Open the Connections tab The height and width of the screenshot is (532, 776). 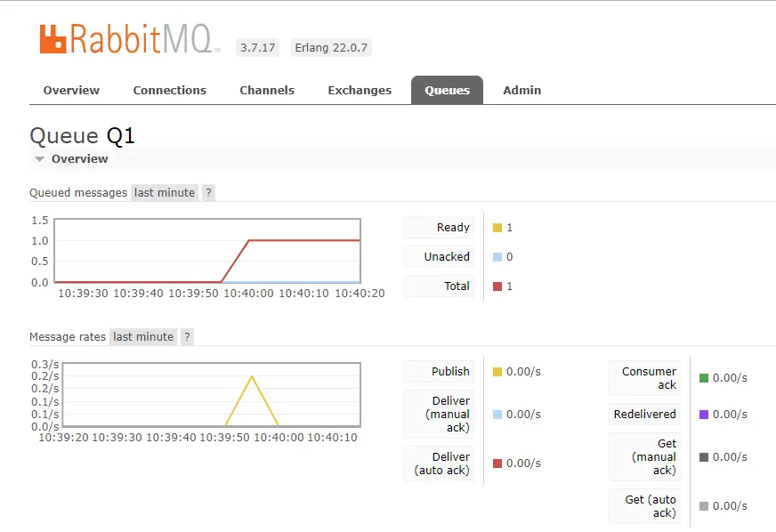[x=170, y=90]
